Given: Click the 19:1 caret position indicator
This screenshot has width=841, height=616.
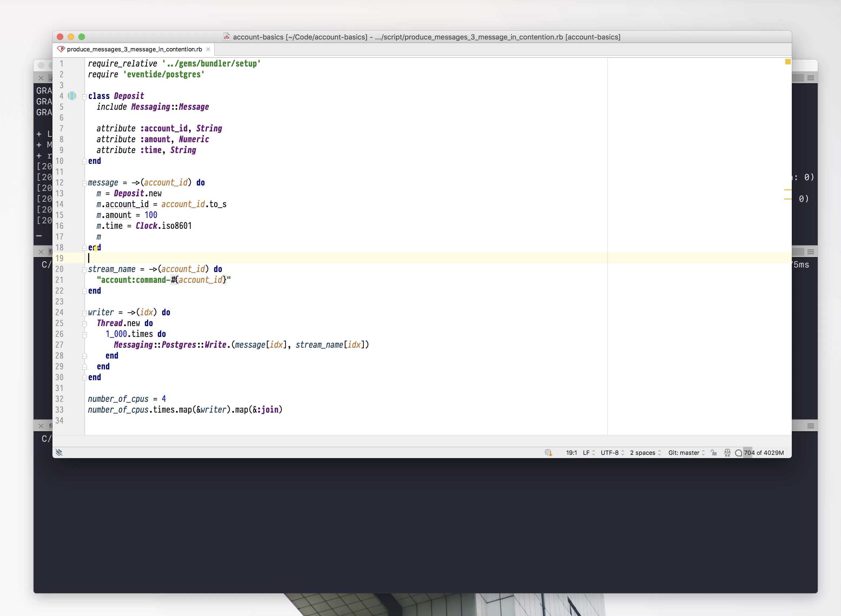Looking at the screenshot, I should tap(571, 453).
